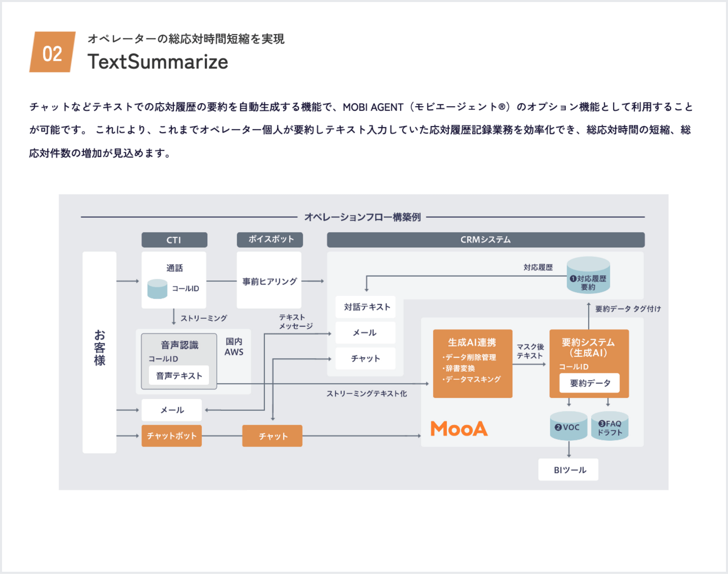Click コールID label in 要約システム box
The height and width of the screenshot is (574, 728).
pos(574,367)
